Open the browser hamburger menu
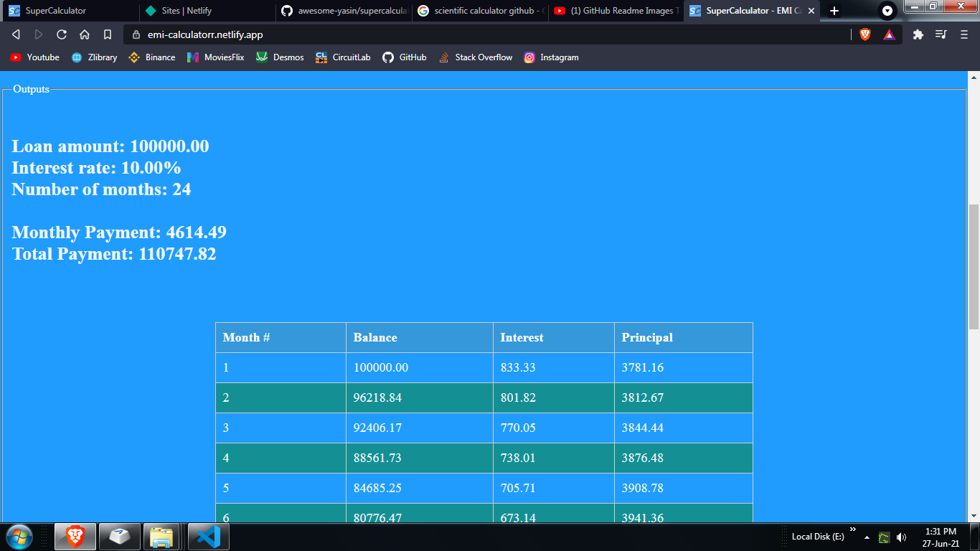 click(x=964, y=34)
